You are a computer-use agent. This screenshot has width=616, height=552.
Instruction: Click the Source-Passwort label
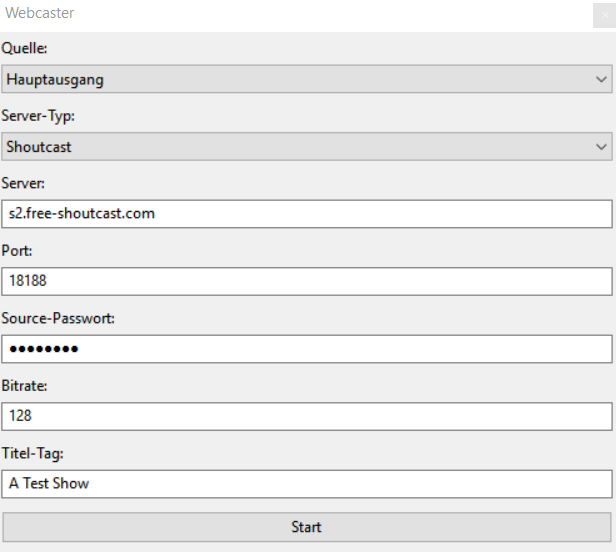pyautogui.click(x=58, y=318)
